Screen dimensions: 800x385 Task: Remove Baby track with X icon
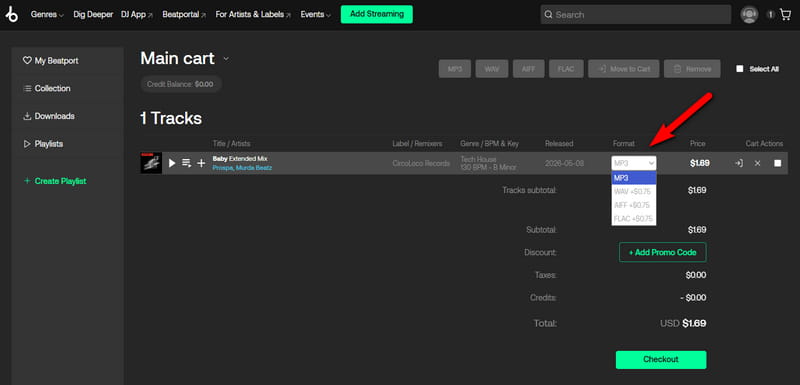(758, 163)
